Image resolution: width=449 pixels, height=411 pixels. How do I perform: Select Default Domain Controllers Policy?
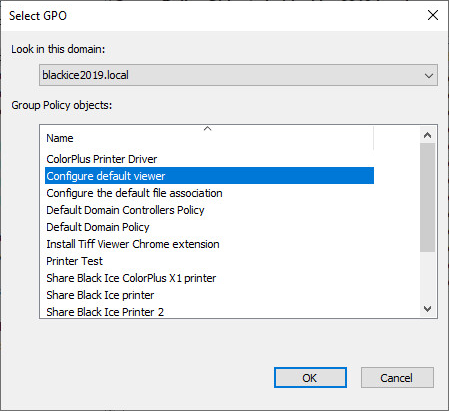(x=209, y=210)
